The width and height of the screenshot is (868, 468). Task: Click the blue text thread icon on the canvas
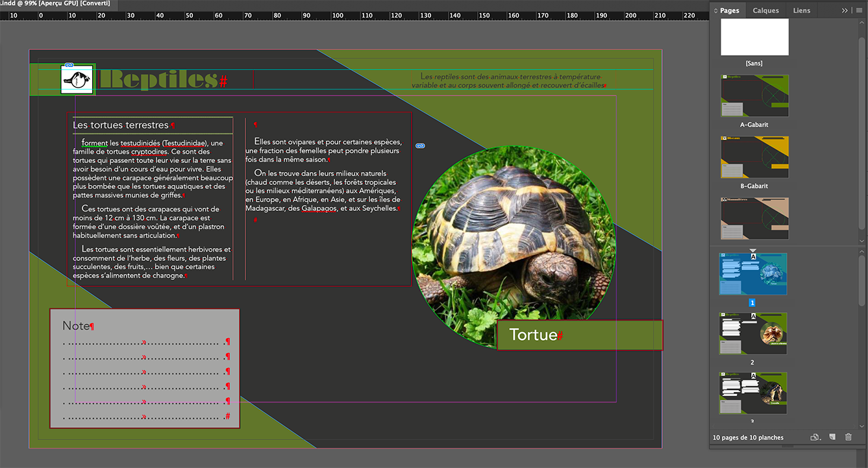tap(420, 145)
